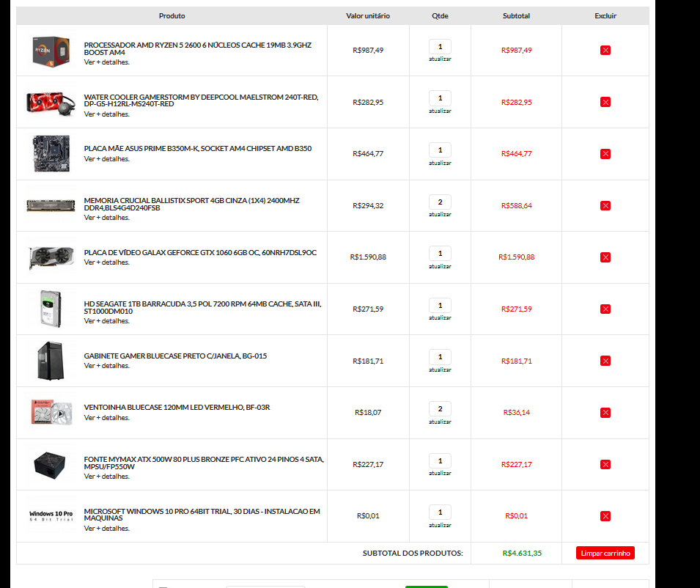The height and width of the screenshot is (588, 700).
Task: Click atualizar under the Asus motherboard quantity
Action: tap(440, 163)
